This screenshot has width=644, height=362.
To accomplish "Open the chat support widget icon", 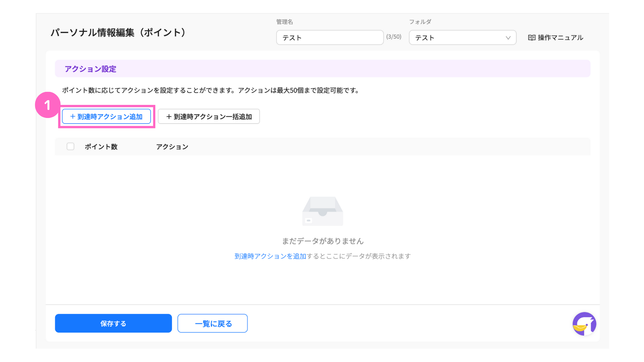I will (584, 324).
